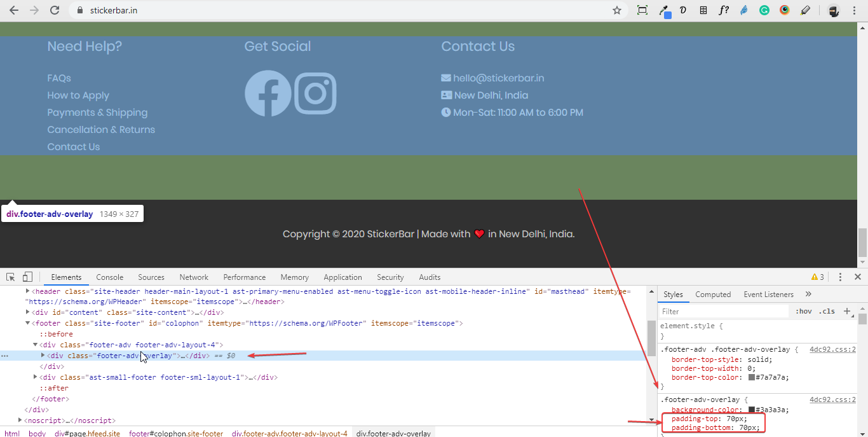Open the FAQs footer link
This screenshot has width=868, height=437.
[59, 78]
